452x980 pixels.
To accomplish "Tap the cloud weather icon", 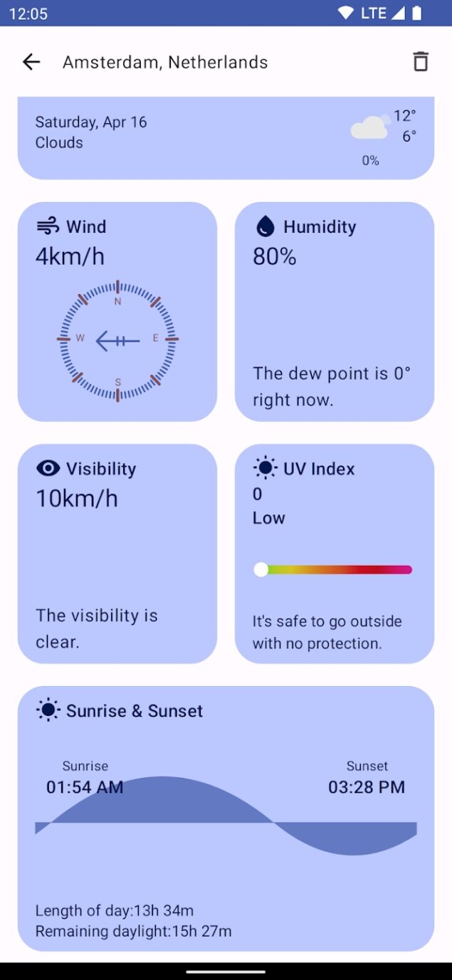I will [x=370, y=128].
